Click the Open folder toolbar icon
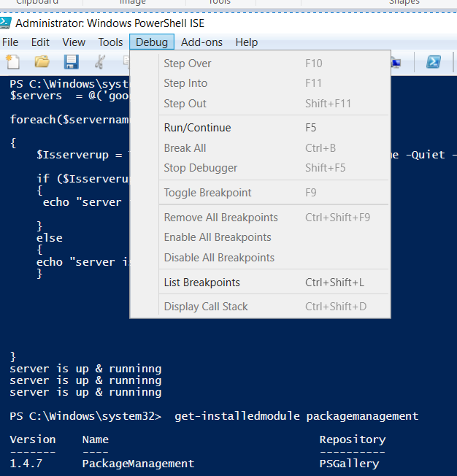This screenshot has height=476, width=457. [42, 61]
